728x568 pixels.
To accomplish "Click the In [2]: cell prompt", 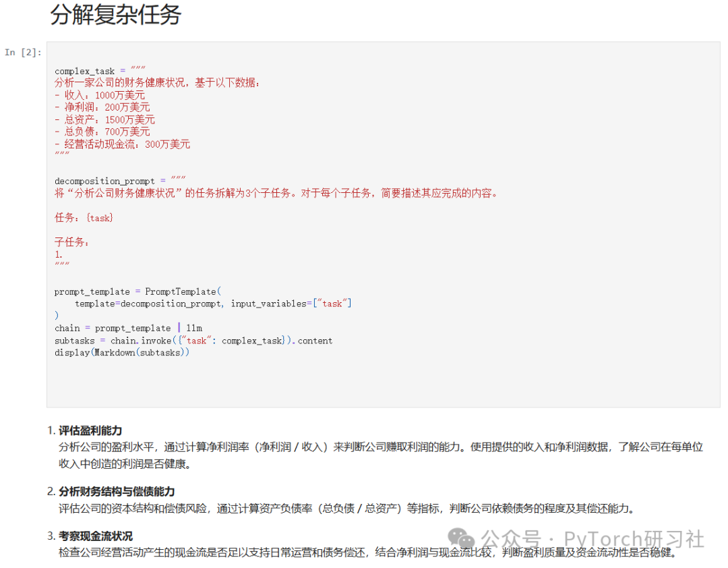I will pyautogui.click(x=23, y=52).
